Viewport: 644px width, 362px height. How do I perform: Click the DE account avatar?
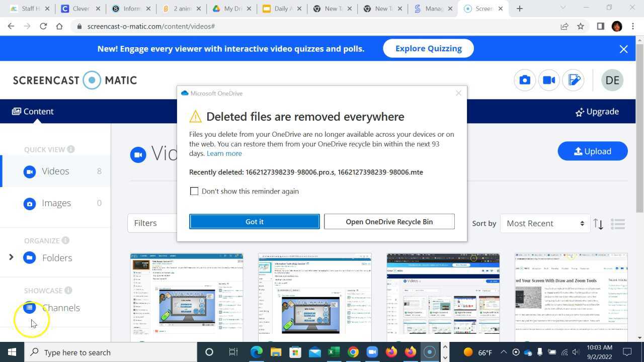tap(612, 80)
